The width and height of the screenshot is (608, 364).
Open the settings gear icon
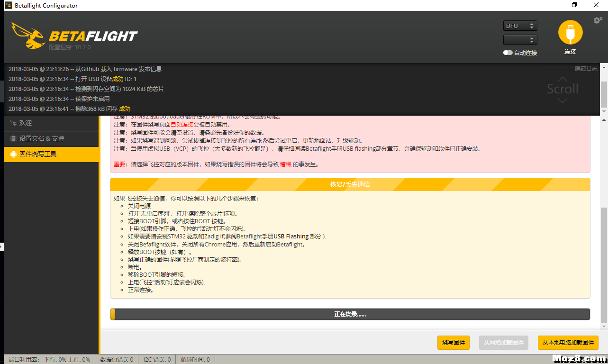click(598, 20)
